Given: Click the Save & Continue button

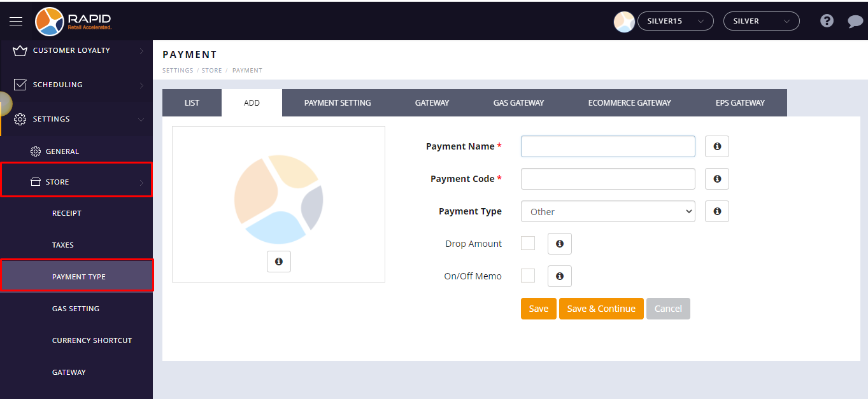Looking at the screenshot, I should 601,309.
